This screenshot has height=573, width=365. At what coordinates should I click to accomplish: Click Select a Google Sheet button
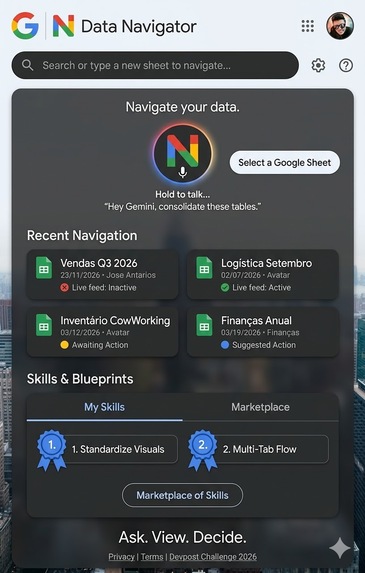tap(285, 162)
